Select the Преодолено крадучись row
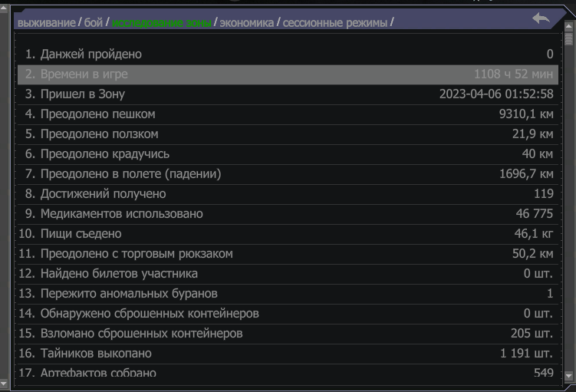Image resolution: width=576 pixels, height=392 pixels. [288, 154]
